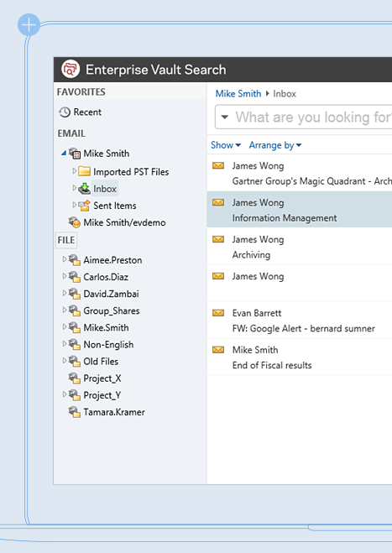This screenshot has height=553, width=392.
Task: Click the Inbox green arrow tray icon
Action: (x=84, y=189)
